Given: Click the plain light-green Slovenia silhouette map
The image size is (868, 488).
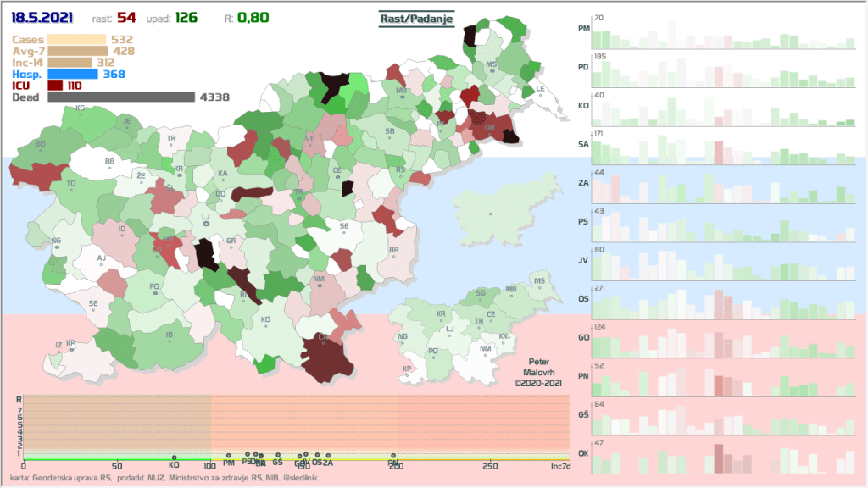Looking at the screenshot, I should pyautogui.click(x=490, y=213).
